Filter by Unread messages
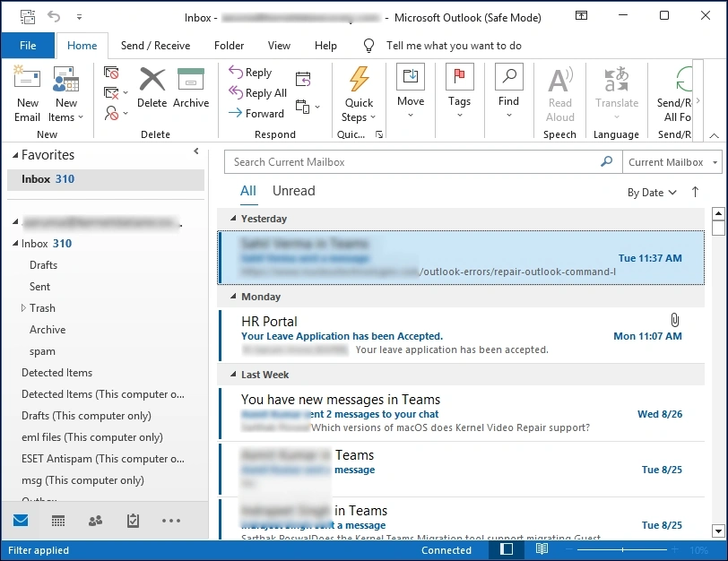The height and width of the screenshot is (561, 728). [x=294, y=191]
